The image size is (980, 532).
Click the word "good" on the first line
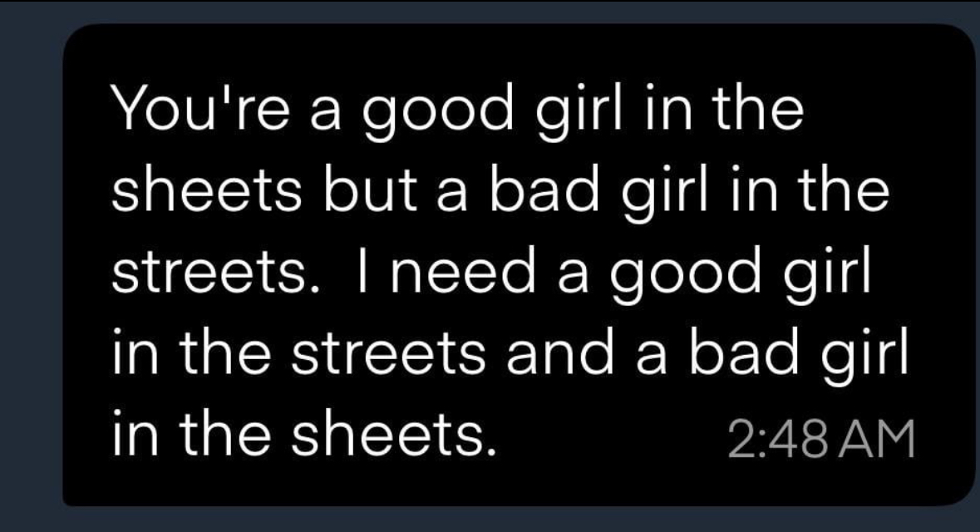[x=437, y=113]
